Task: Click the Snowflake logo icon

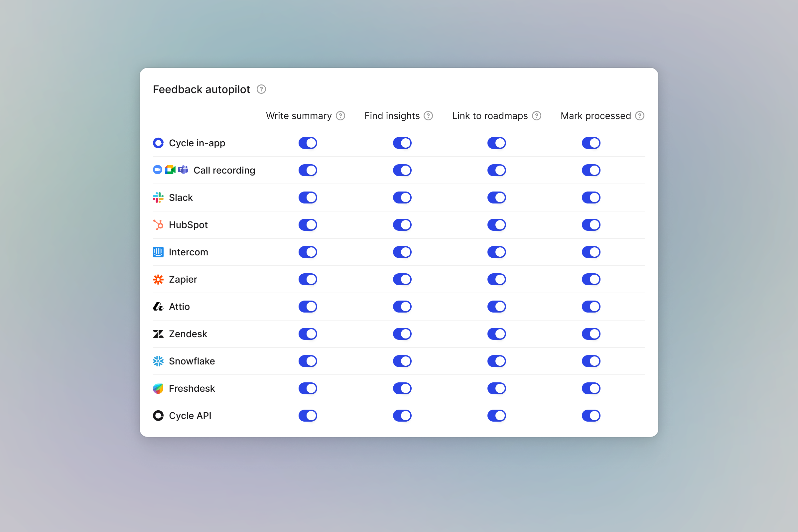Action: click(158, 361)
